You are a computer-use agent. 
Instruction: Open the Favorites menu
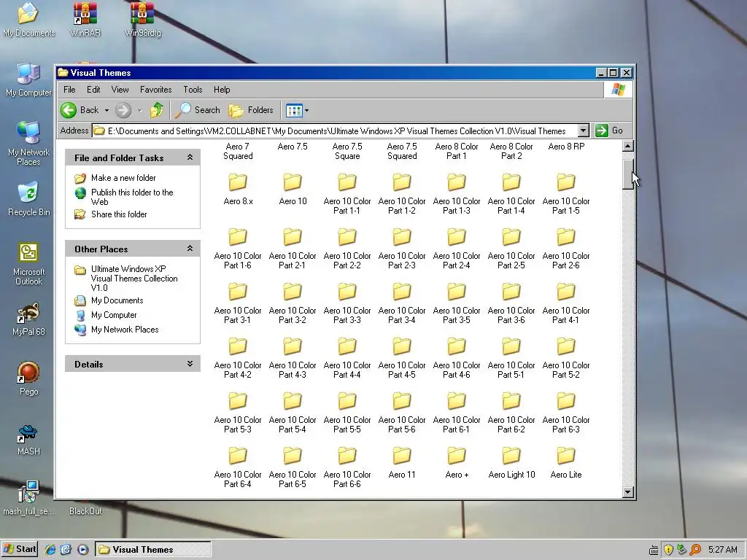(156, 90)
